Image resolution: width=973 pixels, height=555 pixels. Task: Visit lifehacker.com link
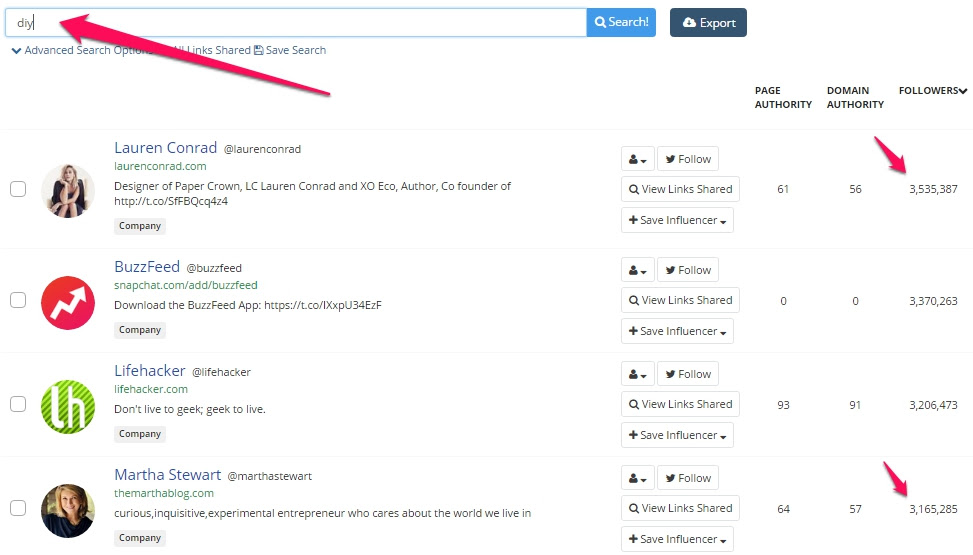(151, 389)
